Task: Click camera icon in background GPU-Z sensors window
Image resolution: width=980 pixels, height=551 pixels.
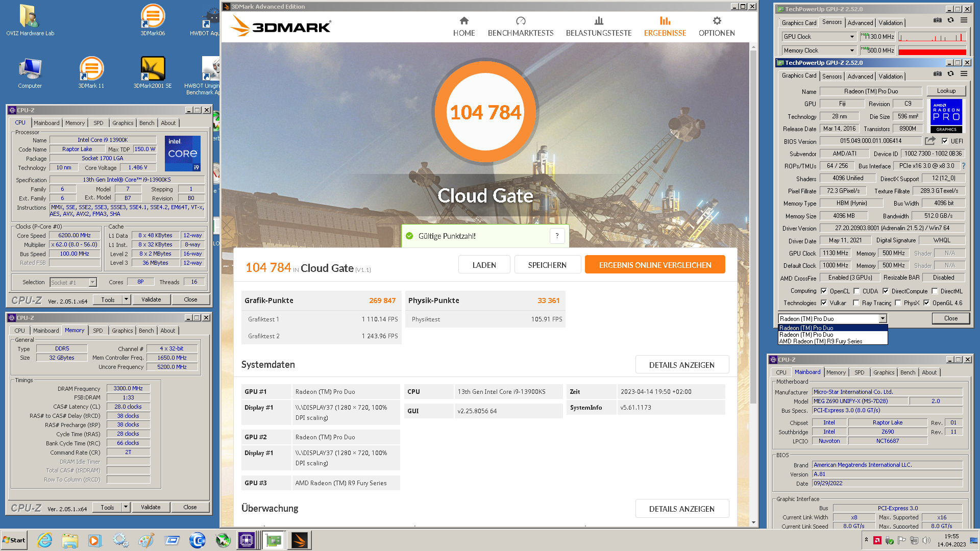Action: [938, 20]
